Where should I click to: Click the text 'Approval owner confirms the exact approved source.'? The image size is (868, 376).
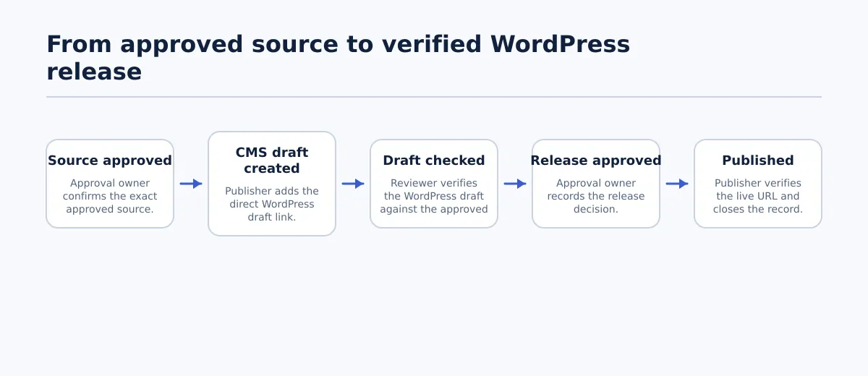tap(110, 196)
